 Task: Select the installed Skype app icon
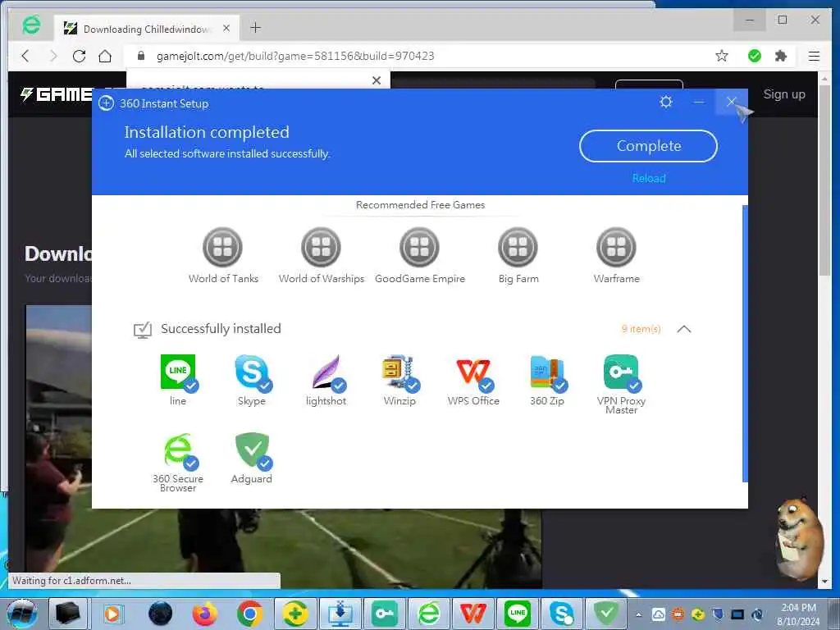(253, 372)
